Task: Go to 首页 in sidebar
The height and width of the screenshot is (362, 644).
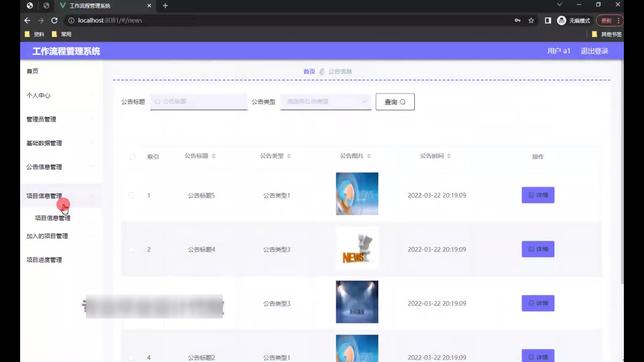Action: pyautogui.click(x=33, y=71)
